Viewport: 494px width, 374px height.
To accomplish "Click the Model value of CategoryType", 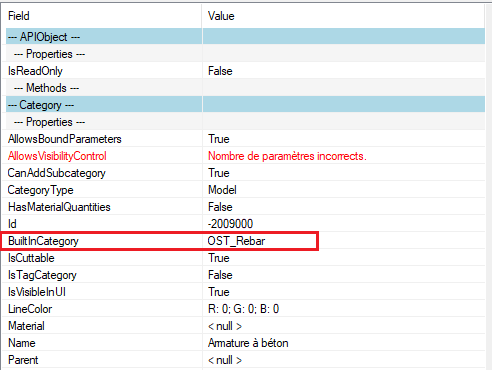I will (222, 190).
